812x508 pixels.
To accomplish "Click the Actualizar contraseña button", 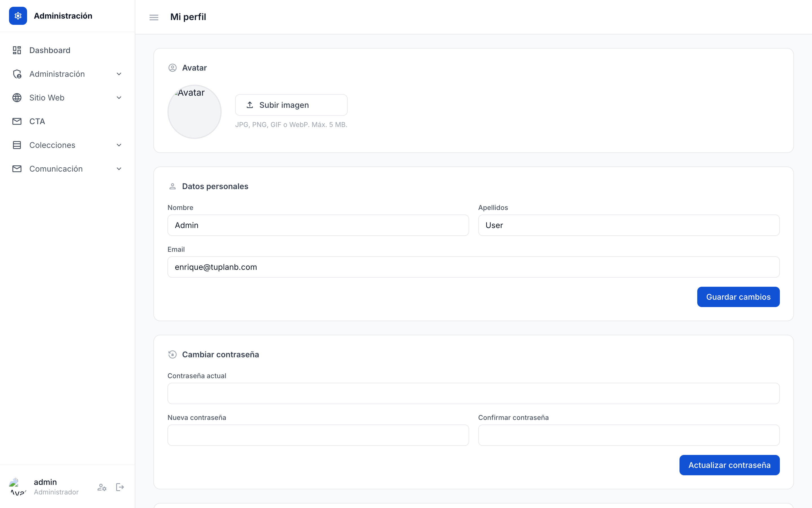I will (729, 465).
